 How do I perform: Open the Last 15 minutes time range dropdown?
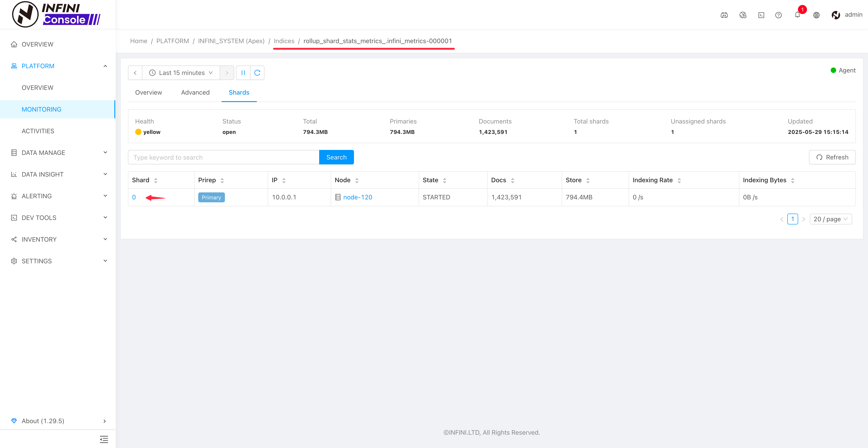[181, 73]
